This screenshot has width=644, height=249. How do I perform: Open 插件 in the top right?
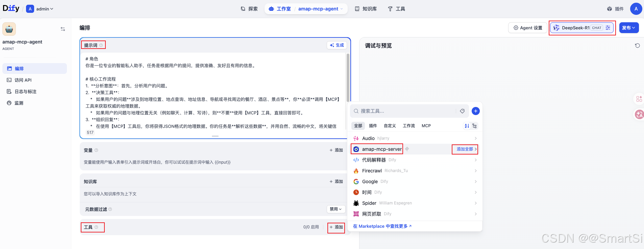[615, 9]
